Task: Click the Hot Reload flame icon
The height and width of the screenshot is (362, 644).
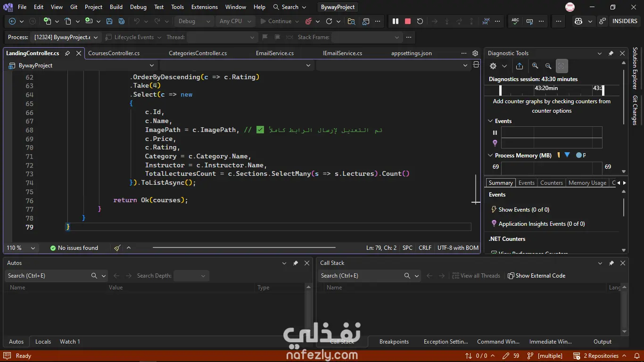Action: [309, 21]
